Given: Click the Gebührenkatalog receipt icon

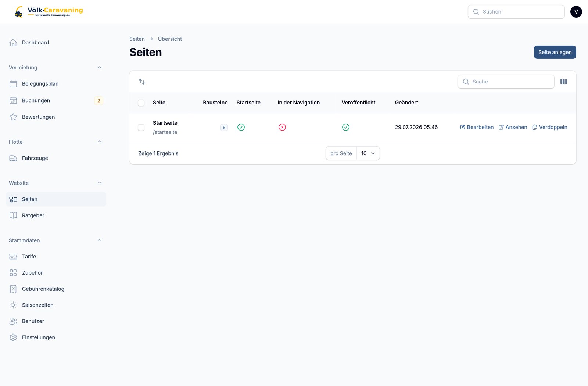Looking at the screenshot, I should pyautogui.click(x=13, y=289).
